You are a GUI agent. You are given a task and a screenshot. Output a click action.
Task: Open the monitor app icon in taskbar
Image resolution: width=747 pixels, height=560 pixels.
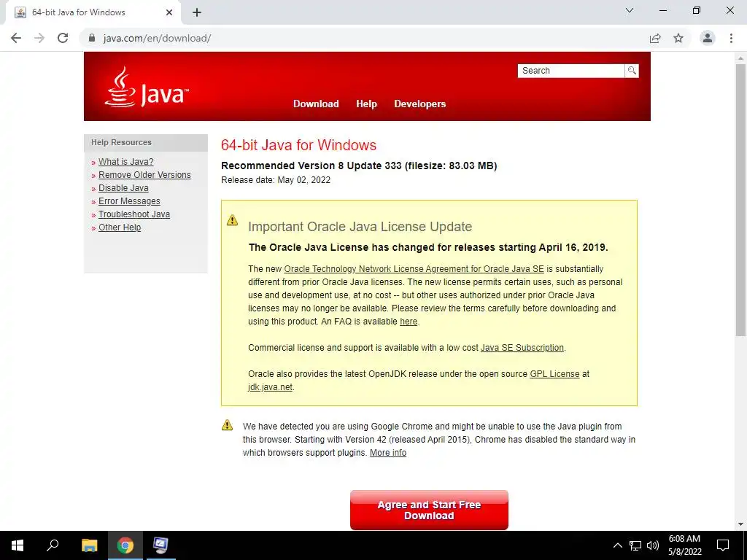[x=160, y=545]
